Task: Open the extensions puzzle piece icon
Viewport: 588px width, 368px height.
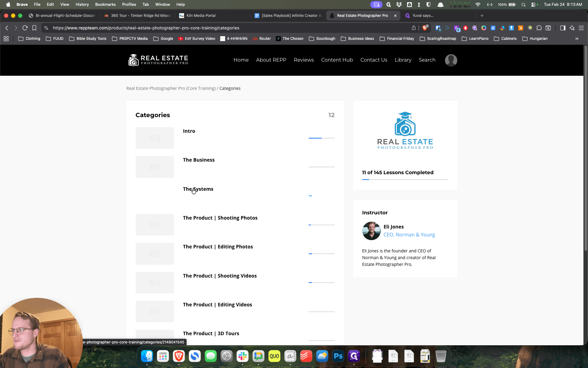Action: (539, 28)
